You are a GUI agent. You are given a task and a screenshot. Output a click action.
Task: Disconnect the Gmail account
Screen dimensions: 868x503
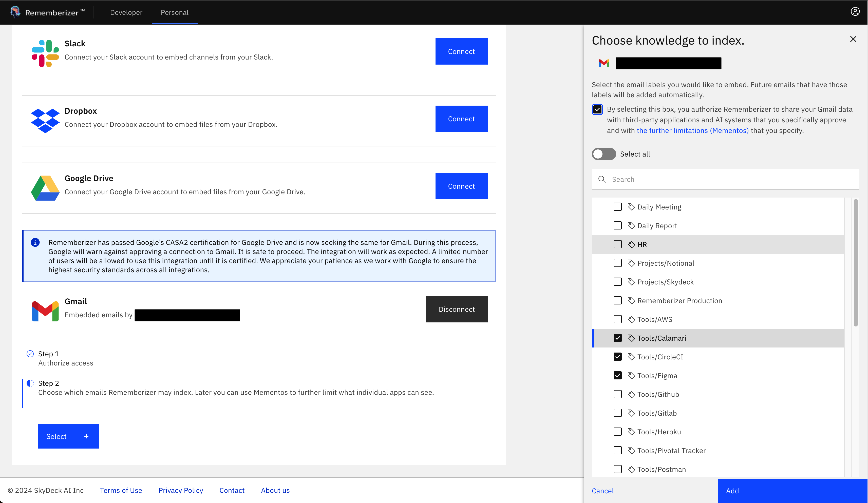457,309
